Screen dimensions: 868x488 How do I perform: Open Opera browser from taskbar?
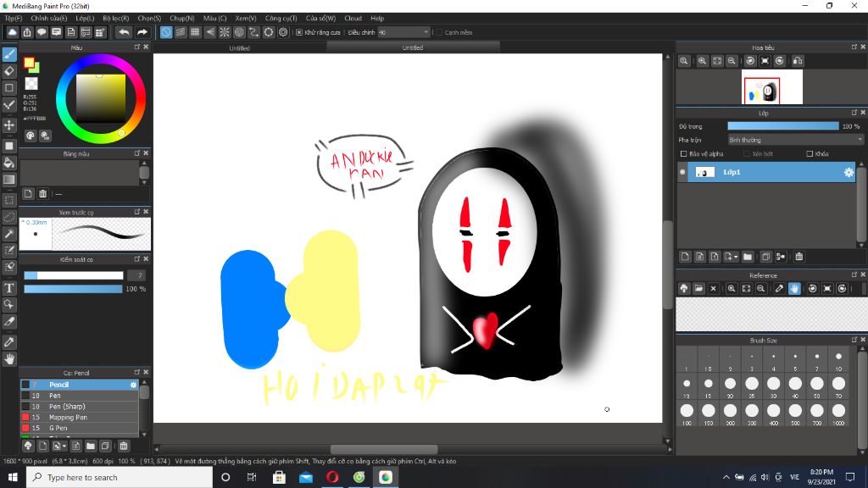click(x=332, y=477)
